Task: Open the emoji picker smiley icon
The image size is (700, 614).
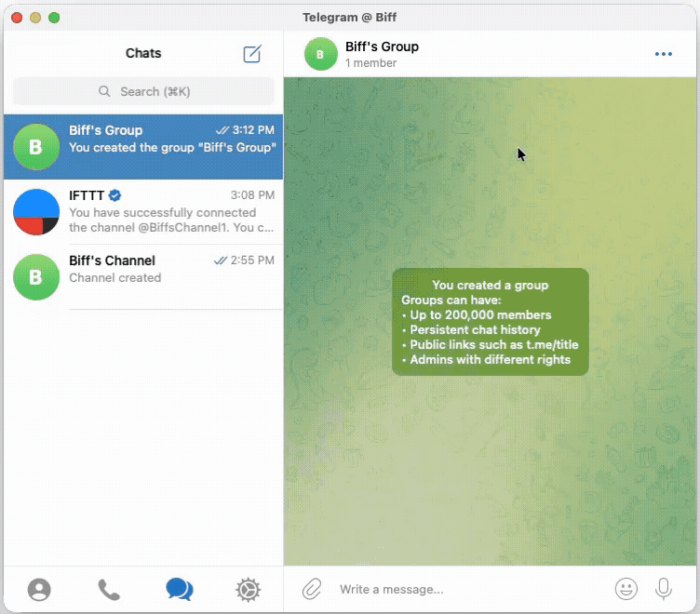Action: (x=626, y=589)
